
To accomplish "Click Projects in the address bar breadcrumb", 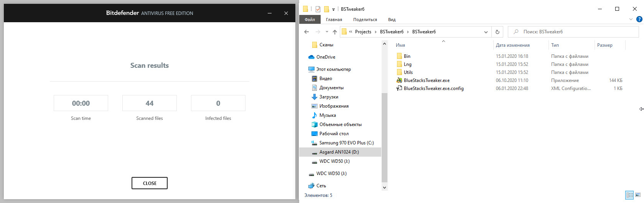I will tap(363, 32).
